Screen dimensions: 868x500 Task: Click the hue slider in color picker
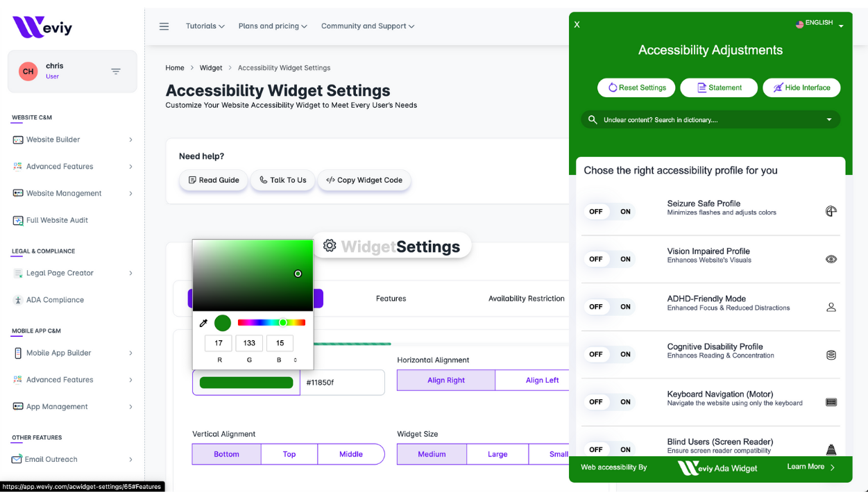271,323
